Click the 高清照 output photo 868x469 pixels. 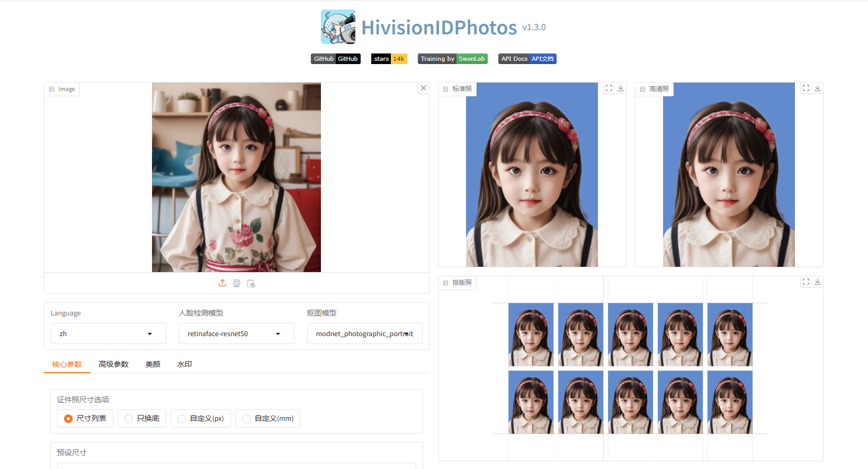coord(729,175)
